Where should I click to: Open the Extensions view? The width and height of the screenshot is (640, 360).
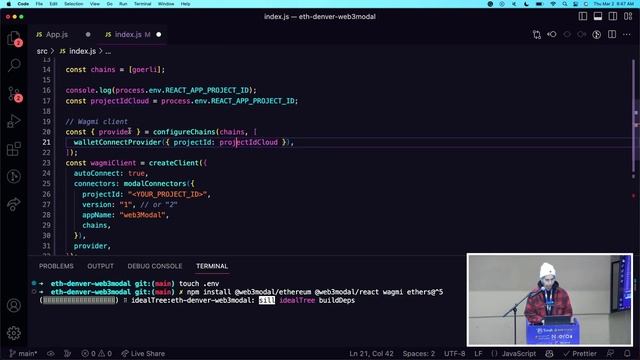coord(14,149)
